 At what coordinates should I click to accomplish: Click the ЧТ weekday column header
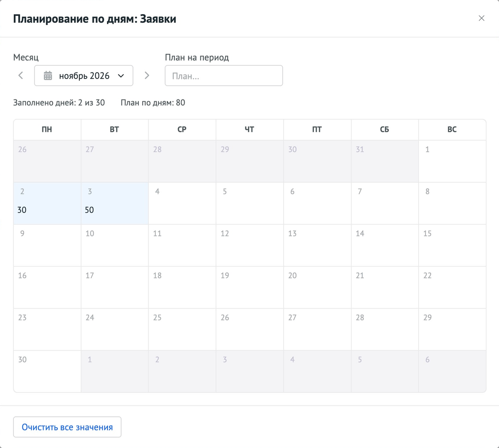click(x=249, y=129)
